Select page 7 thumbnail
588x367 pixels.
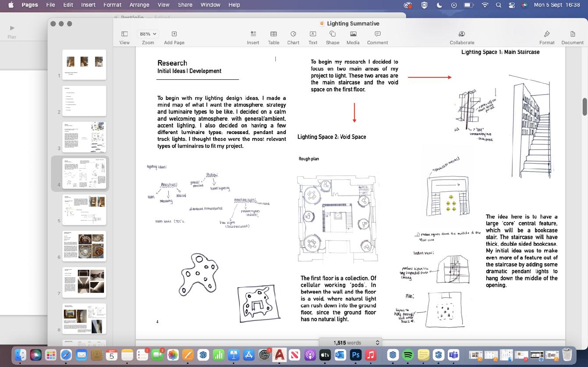coord(84,282)
